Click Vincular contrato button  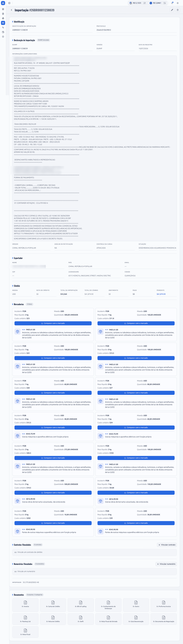coord(167,545)
